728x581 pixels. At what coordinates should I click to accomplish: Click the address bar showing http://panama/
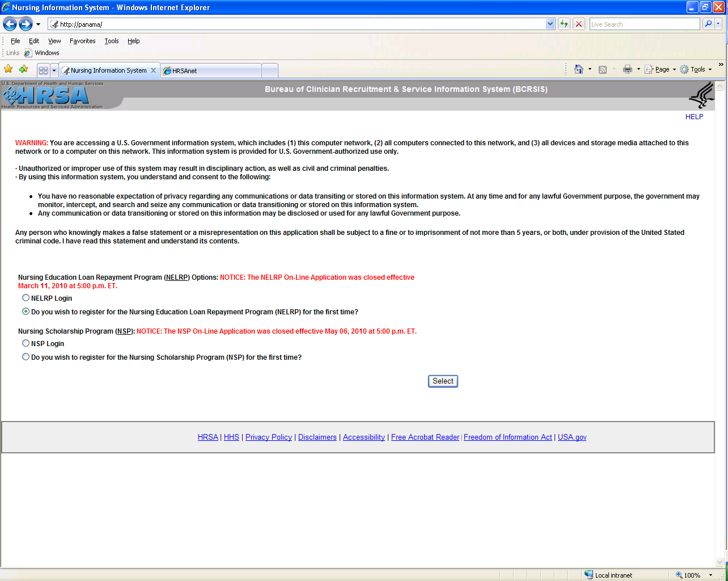point(297,24)
